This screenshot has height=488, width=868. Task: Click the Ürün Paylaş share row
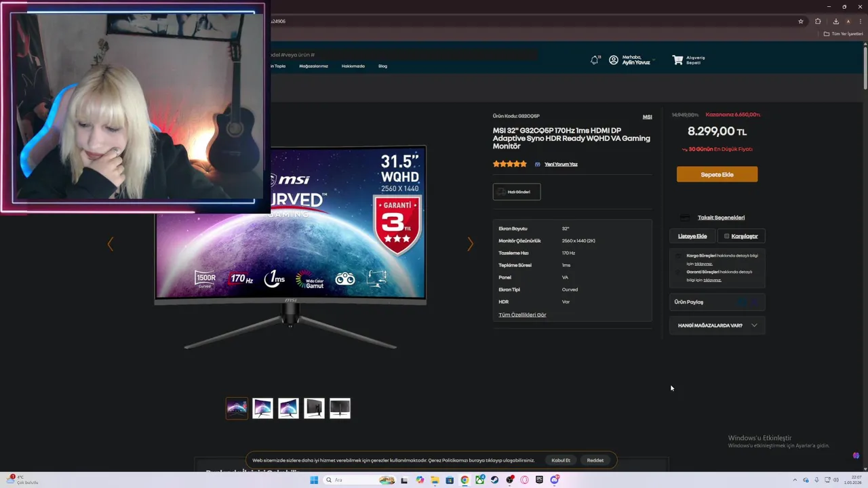717,302
